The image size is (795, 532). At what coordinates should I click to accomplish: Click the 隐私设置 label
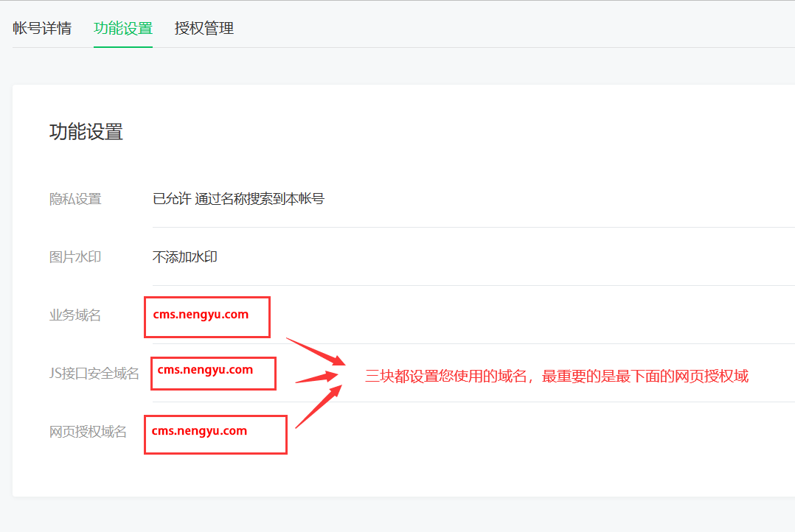[75, 199]
